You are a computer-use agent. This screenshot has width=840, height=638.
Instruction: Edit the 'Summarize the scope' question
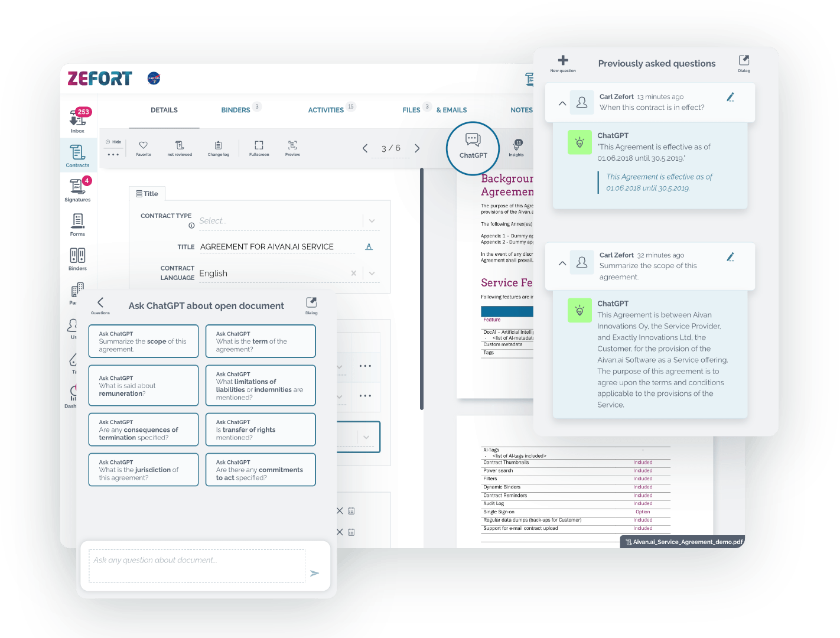pos(731,256)
